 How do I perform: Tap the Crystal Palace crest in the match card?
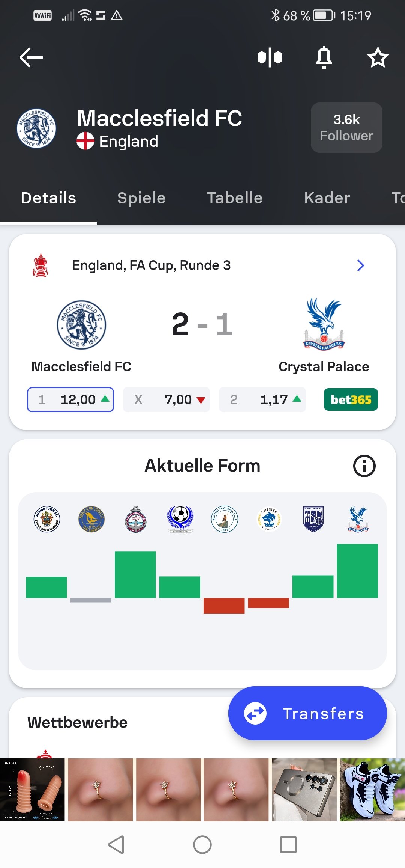click(x=324, y=324)
